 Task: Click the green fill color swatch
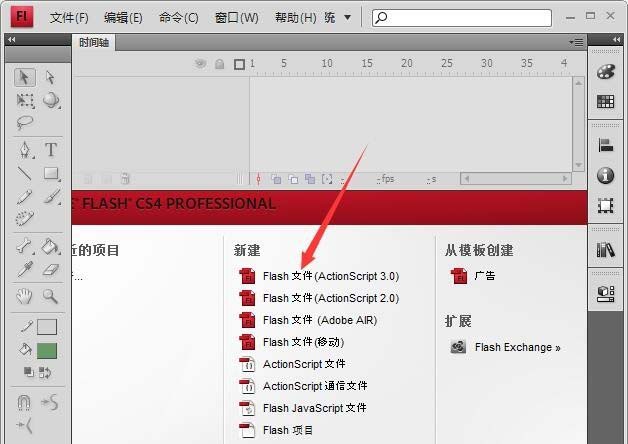click(47, 351)
